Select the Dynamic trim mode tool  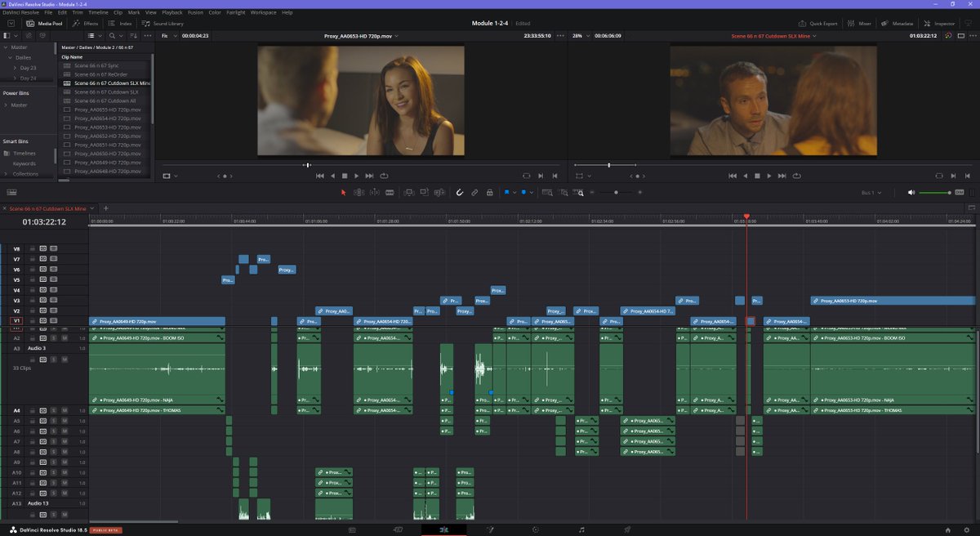coord(375,193)
